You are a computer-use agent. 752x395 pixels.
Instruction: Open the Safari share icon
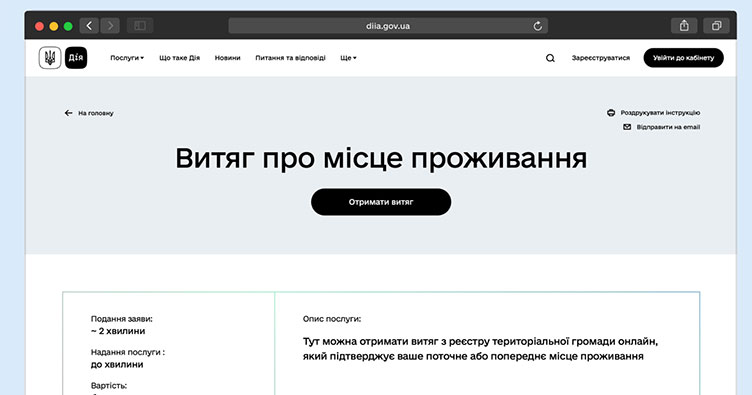(x=684, y=26)
